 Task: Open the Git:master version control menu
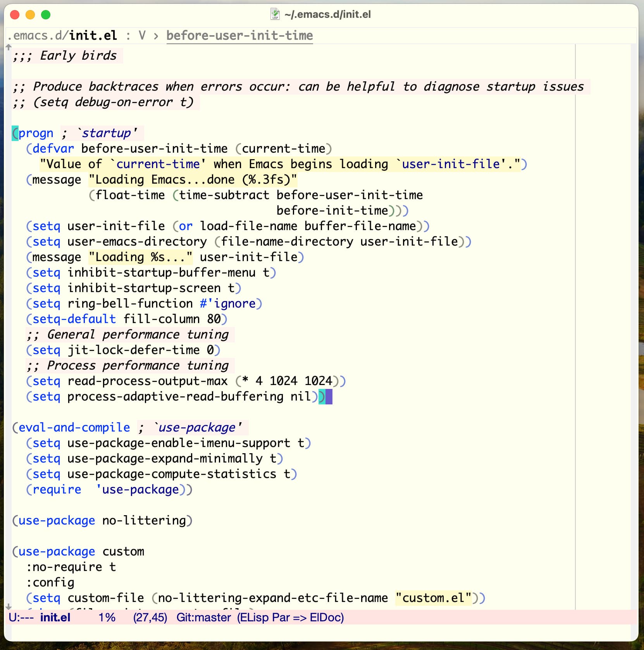pos(203,617)
